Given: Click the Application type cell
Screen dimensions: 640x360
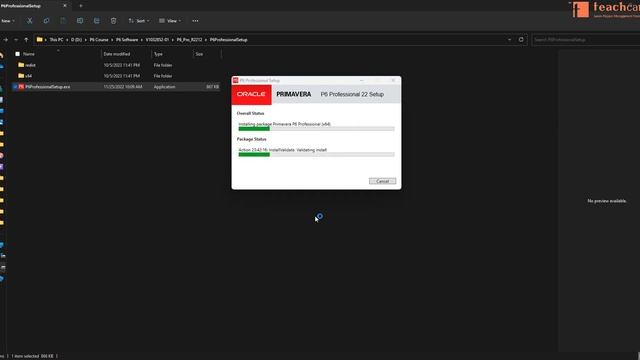Looking at the screenshot, I should coord(164,87).
